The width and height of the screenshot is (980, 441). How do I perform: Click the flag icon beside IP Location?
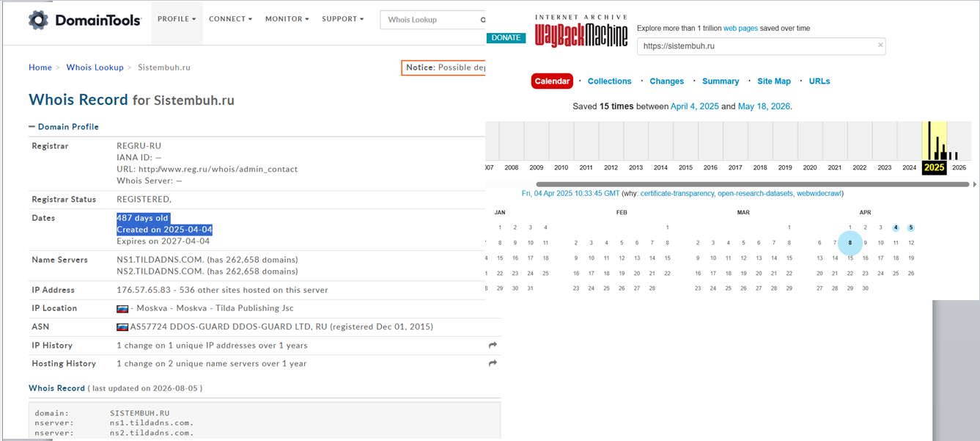(x=122, y=308)
